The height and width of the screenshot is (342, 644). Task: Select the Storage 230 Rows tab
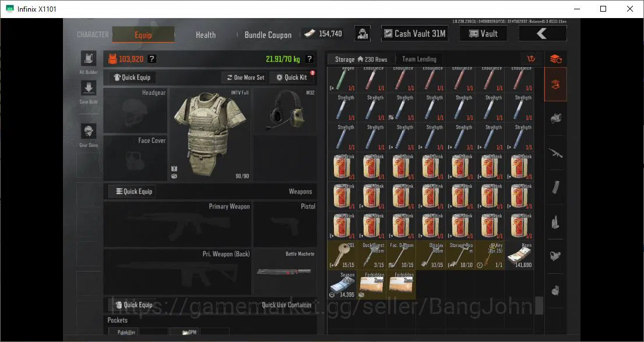361,59
